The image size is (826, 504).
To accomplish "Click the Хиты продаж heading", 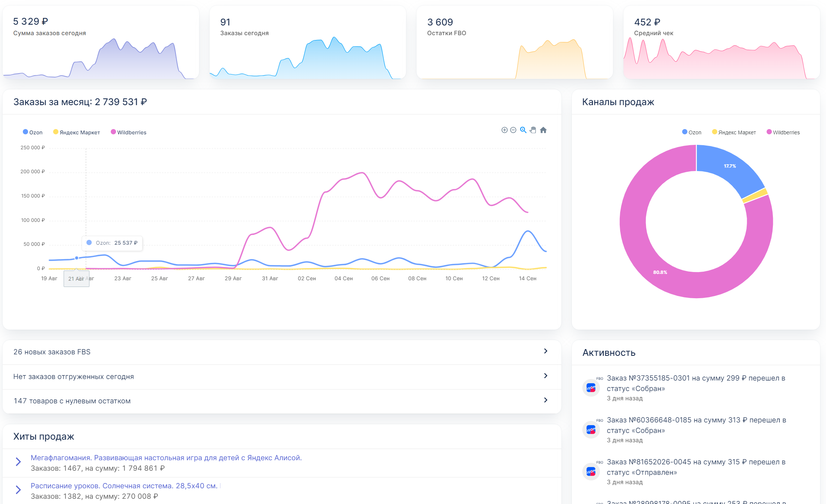I will coord(44,436).
